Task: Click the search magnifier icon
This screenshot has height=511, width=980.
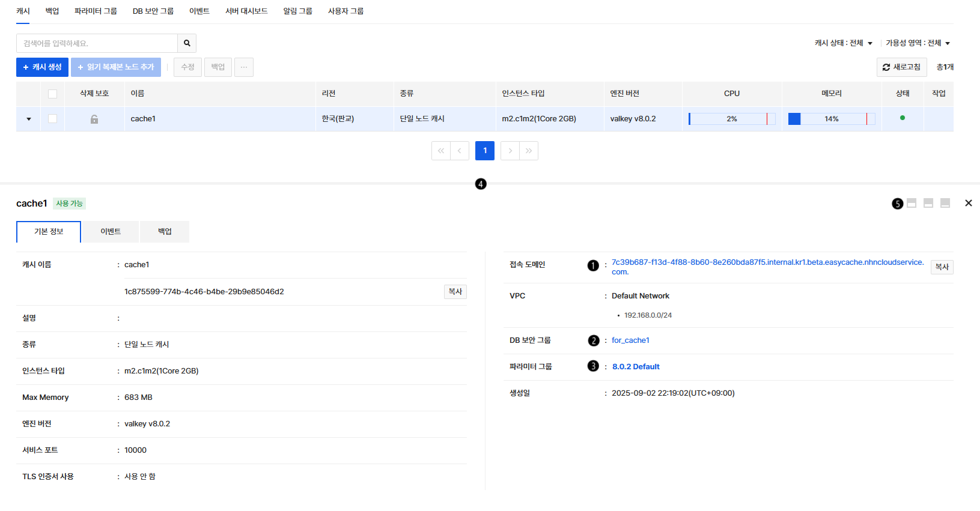Action: (187, 43)
